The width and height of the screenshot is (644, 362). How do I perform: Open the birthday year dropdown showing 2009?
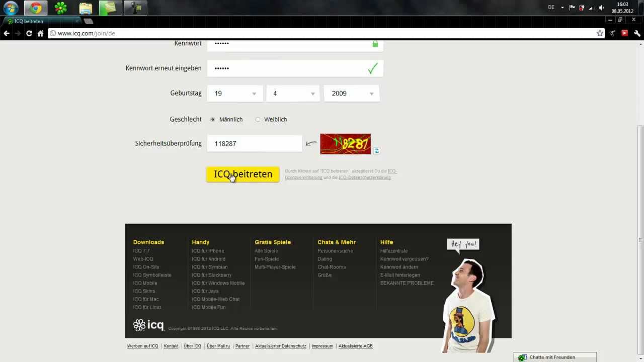point(352,94)
